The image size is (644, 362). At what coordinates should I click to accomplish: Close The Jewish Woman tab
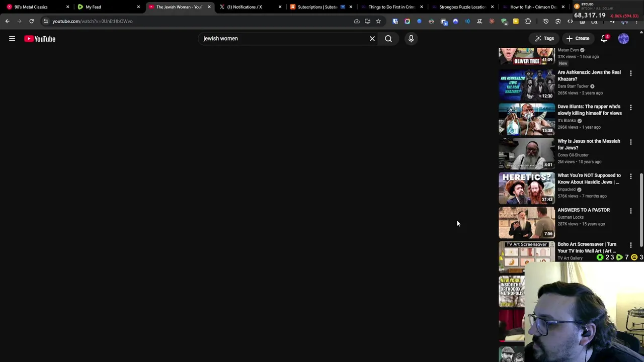point(209,7)
